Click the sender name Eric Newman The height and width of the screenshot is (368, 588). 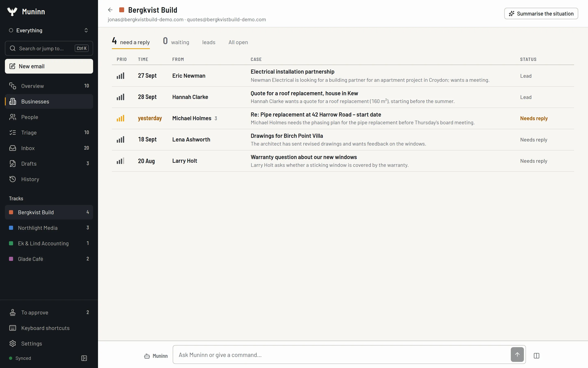tap(189, 76)
